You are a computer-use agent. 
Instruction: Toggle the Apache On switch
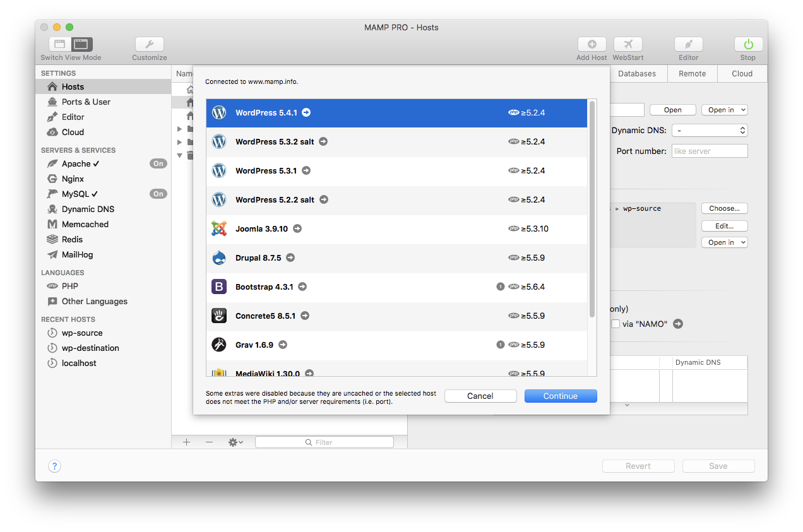coord(158,164)
